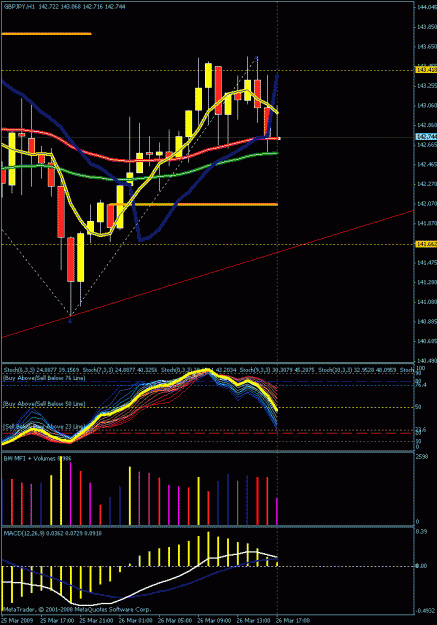Click the 143.060 price scale label

coord(427,106)
